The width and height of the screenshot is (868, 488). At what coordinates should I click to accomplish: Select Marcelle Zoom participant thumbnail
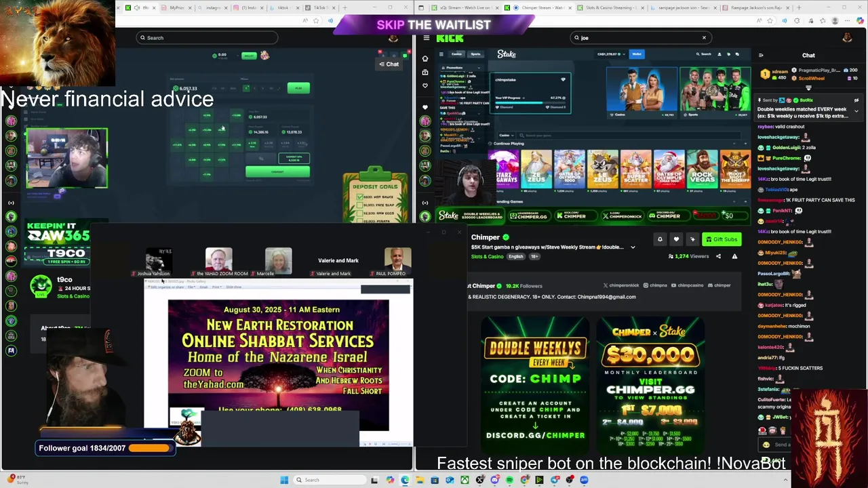278,262
